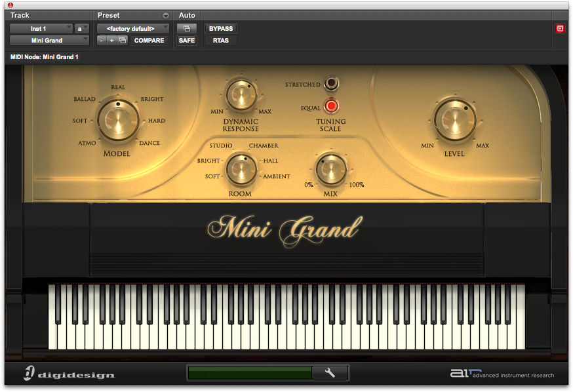Image resolution: width=573 pixels, height=392 pixels.
Task: Click the SOFT model label beside MODEL knob
Action: pos(80,121)
